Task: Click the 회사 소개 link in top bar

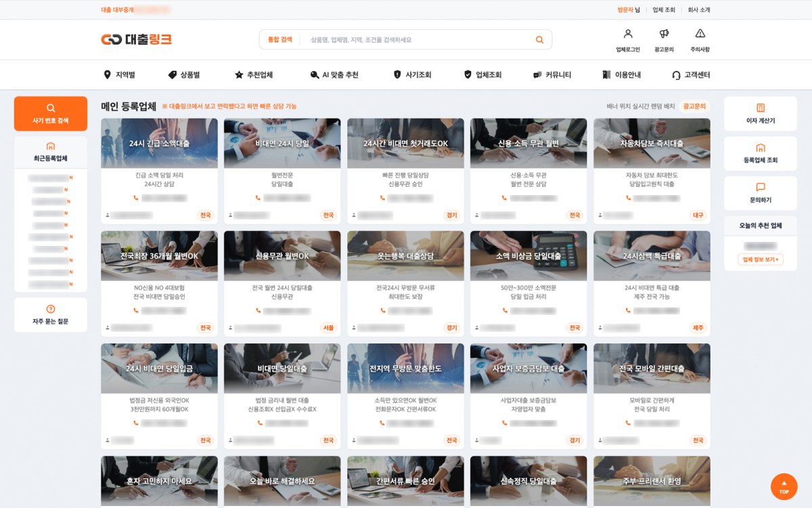Action: (698, 10)
